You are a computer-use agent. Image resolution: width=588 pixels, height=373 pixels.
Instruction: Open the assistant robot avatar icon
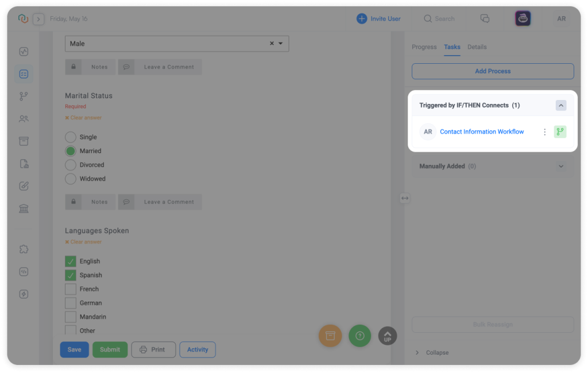(x=523, y=18)
